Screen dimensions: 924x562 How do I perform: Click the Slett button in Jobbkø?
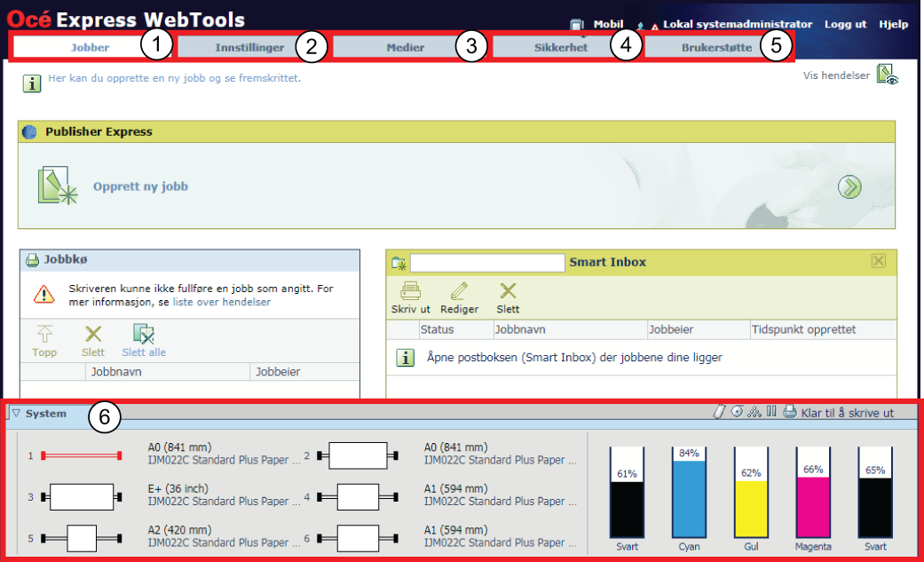92,341
